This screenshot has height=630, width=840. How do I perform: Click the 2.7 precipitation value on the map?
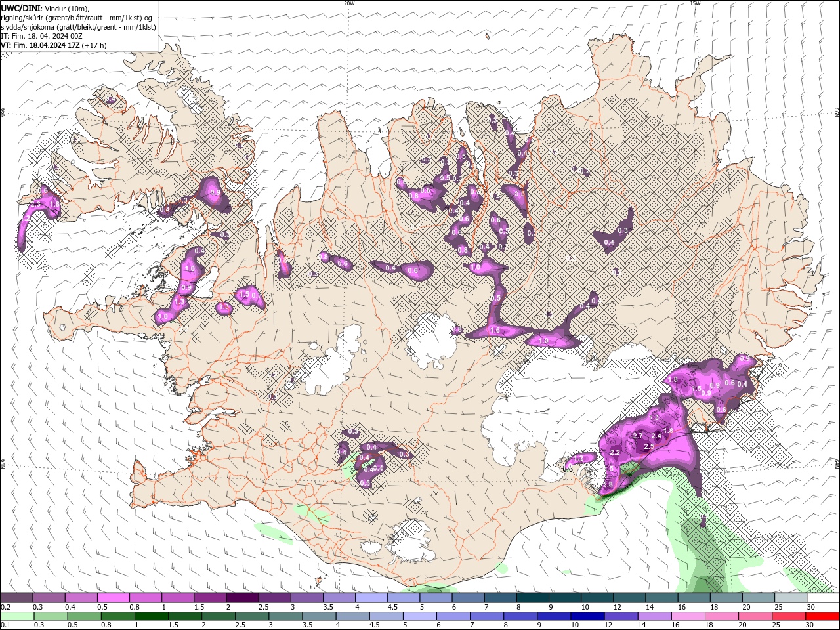(x=637, y=436)
